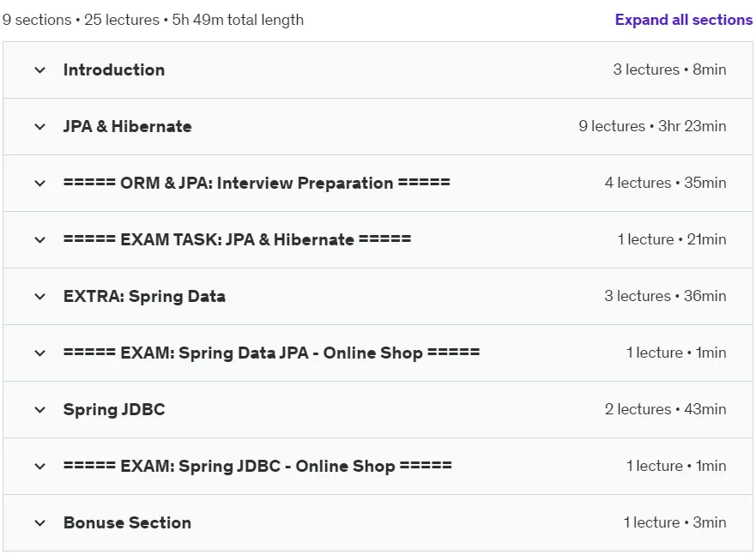Expand EXAM TASK JPA & Hibernate chevron
The image size is (756, 555).
tap(40, 240)
